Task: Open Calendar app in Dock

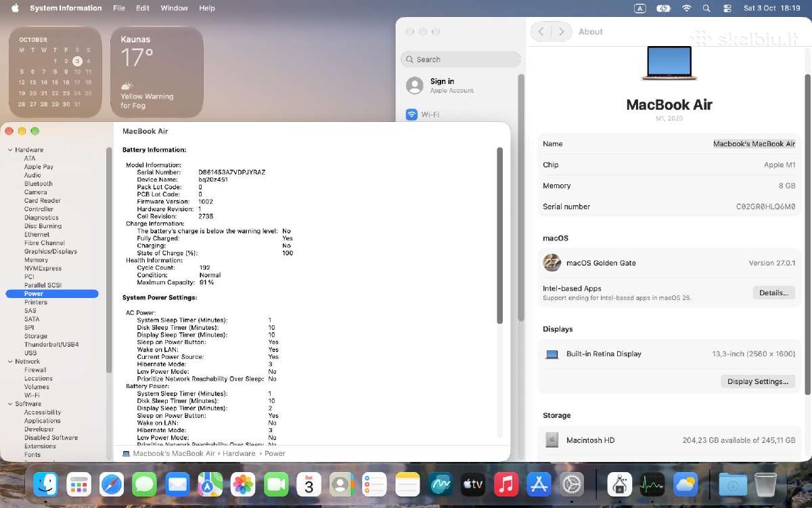Action: [309, 484]
